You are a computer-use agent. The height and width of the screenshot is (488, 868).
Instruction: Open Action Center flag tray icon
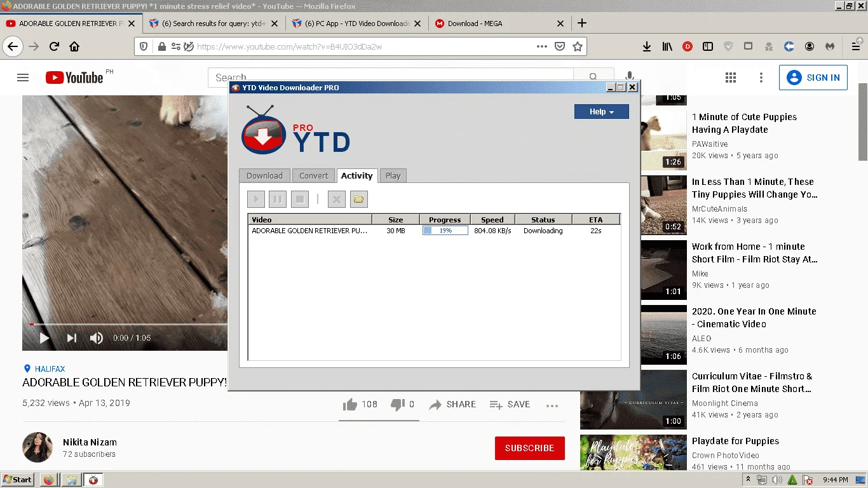tap(808, 480)
